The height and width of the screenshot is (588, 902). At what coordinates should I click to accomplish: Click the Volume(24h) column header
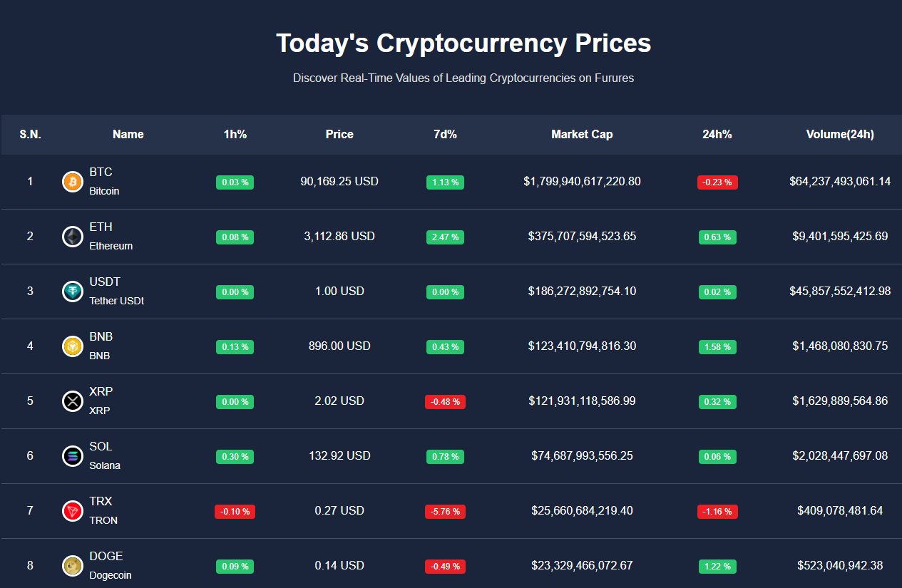pyautogui.click(x=840, y=134)
